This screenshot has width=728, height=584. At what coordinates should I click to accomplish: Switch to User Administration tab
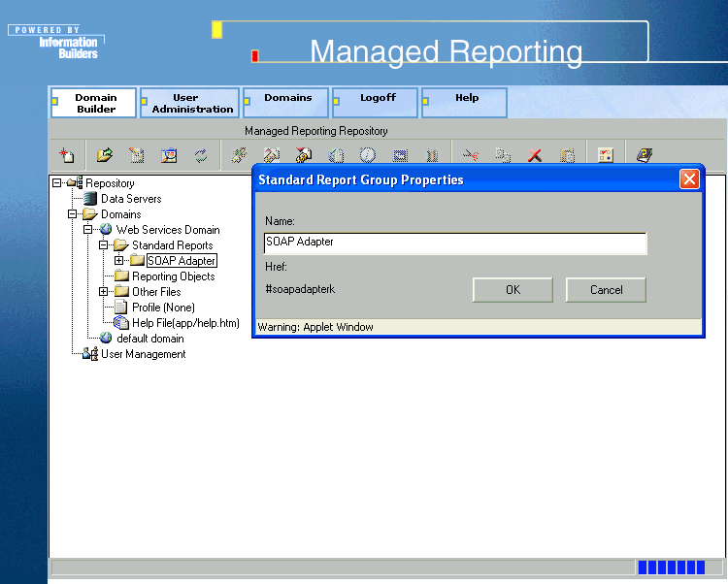pos(190,103)
